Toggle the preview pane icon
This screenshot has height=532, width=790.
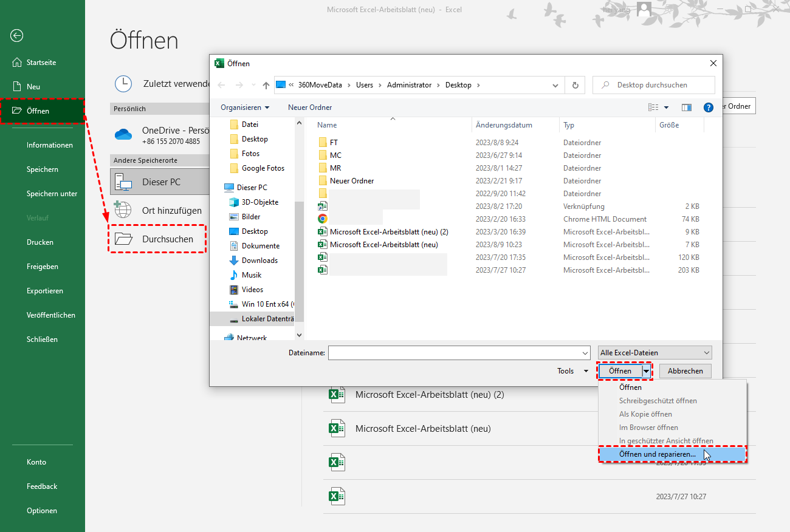[687, 107]
